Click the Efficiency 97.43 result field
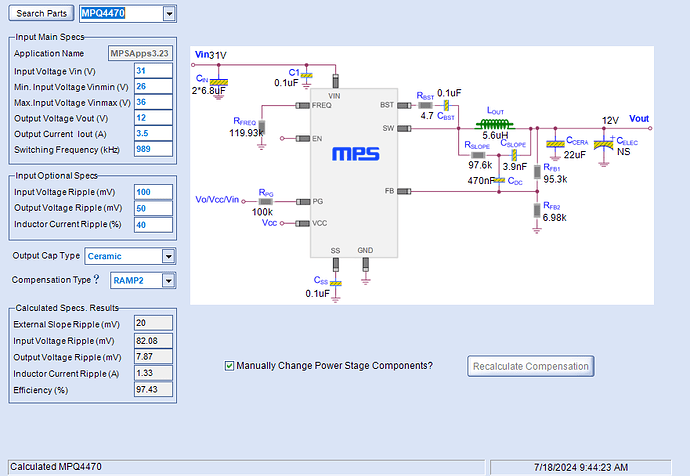Image resolution: width=690 pixels, height=476 pixels. click(153, 389)
